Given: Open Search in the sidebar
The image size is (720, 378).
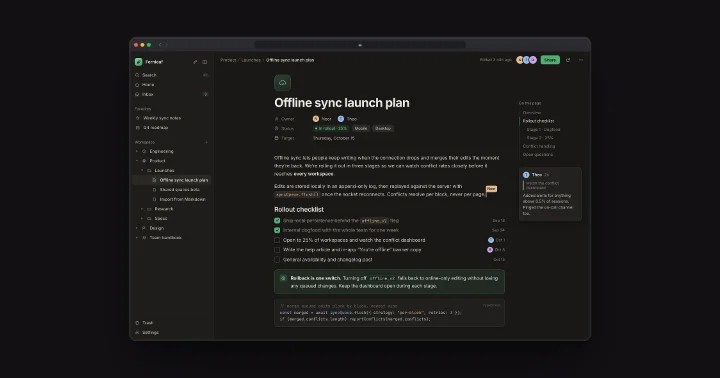Looking at the screenshot, I should (172, 75).
